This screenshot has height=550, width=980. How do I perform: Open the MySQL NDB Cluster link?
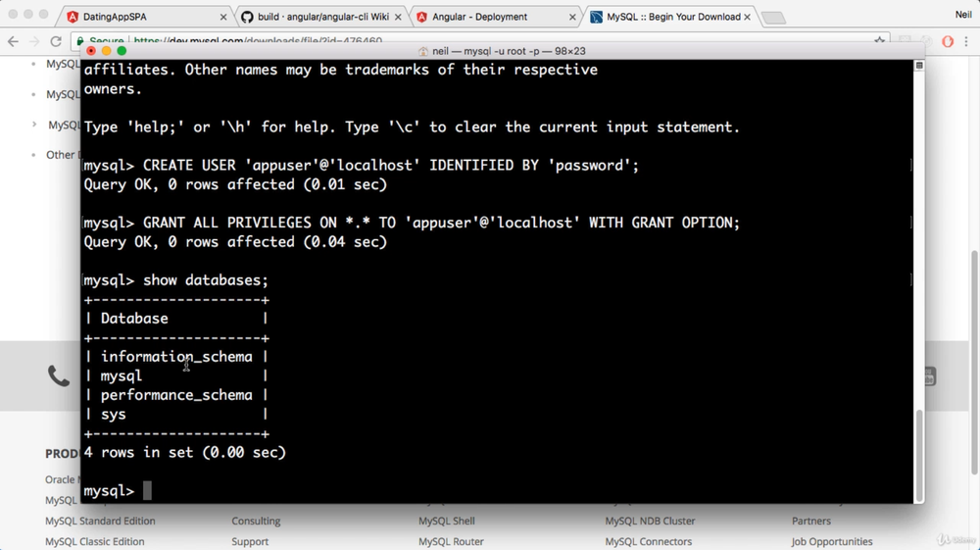(x=650, y=521)
